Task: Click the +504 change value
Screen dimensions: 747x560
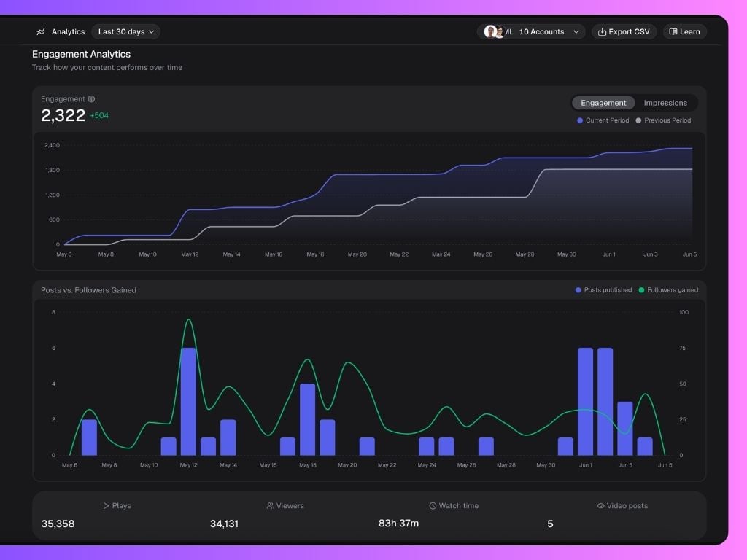Action: click(99, 116)
